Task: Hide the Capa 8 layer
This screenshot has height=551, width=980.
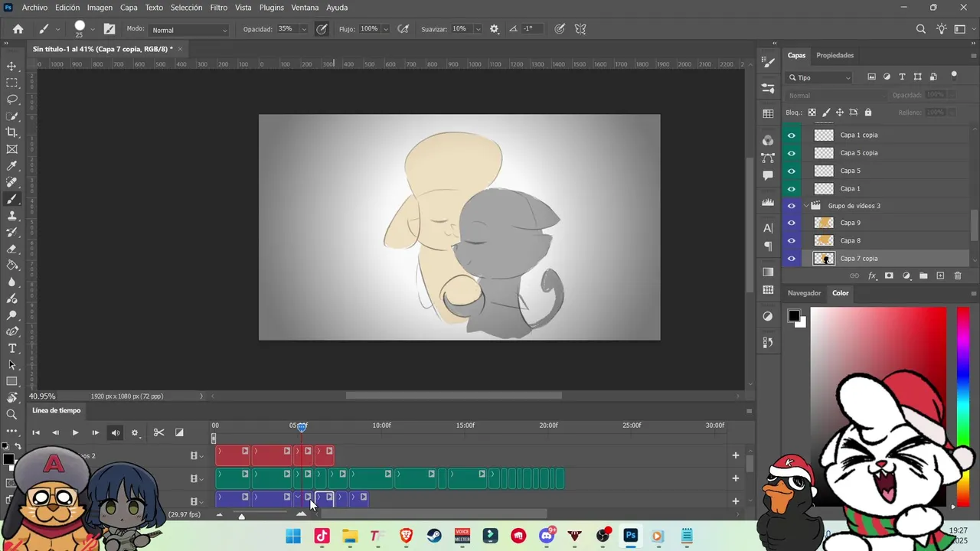Action: point(792,241)
